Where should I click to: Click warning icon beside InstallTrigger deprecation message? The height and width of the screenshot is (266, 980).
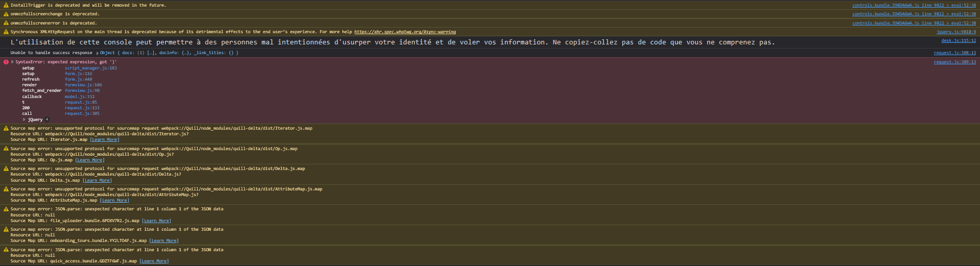tap(6, 5)
